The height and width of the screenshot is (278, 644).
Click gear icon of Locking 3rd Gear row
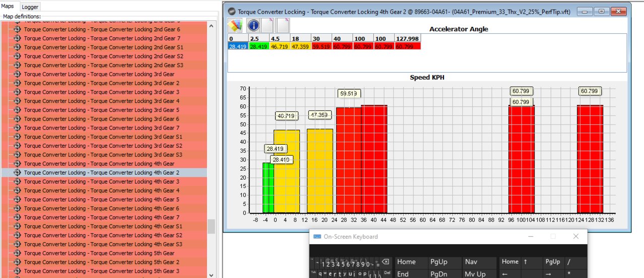click(18, 74)
